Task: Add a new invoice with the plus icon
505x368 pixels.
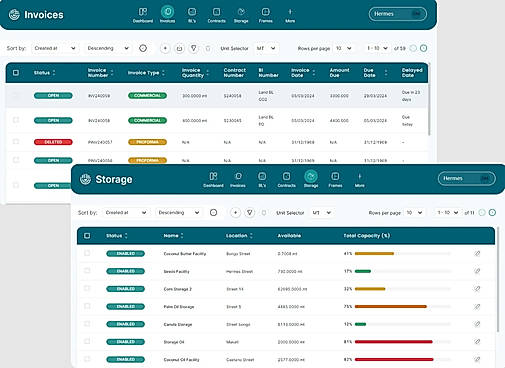Action: pyautogui.click(x=165, y=48)
